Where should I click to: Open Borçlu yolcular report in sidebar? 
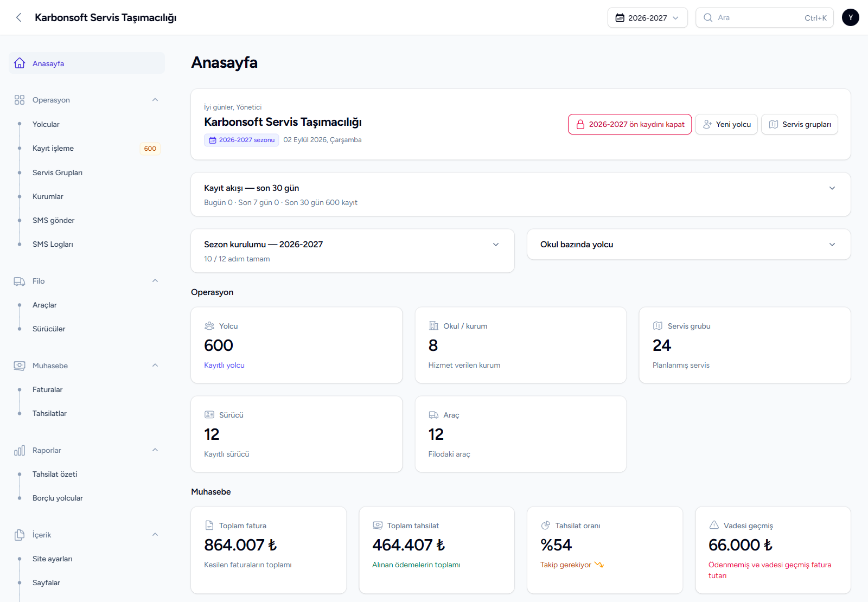pos(87,498)
